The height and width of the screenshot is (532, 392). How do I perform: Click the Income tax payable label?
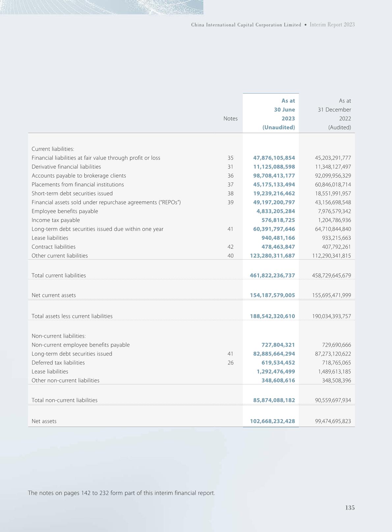click(56, 220)
